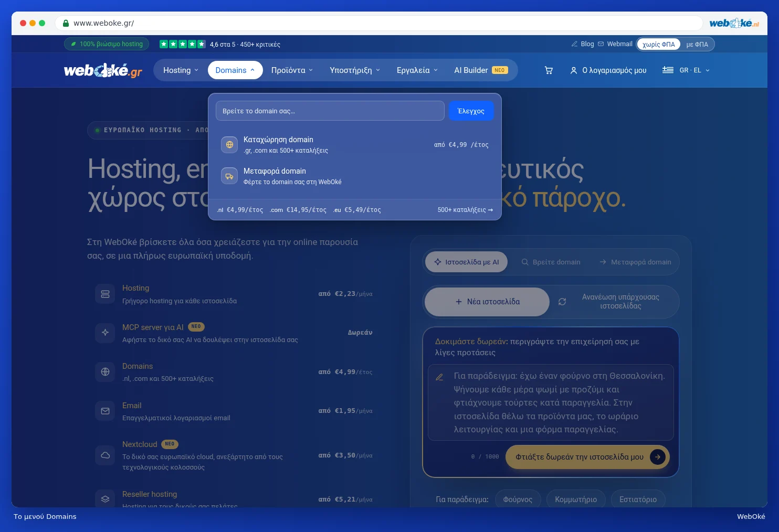Click the user account icon

tap(574, 70)
